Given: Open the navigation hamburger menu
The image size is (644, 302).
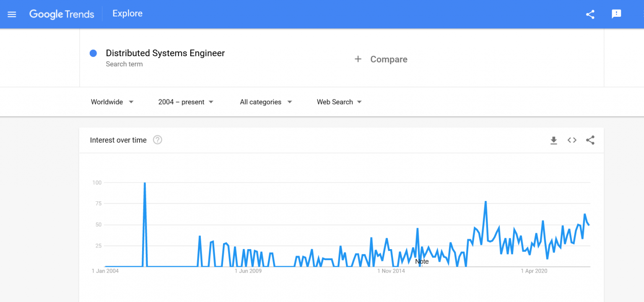Looking at the screenshot, I should (11, 14).
